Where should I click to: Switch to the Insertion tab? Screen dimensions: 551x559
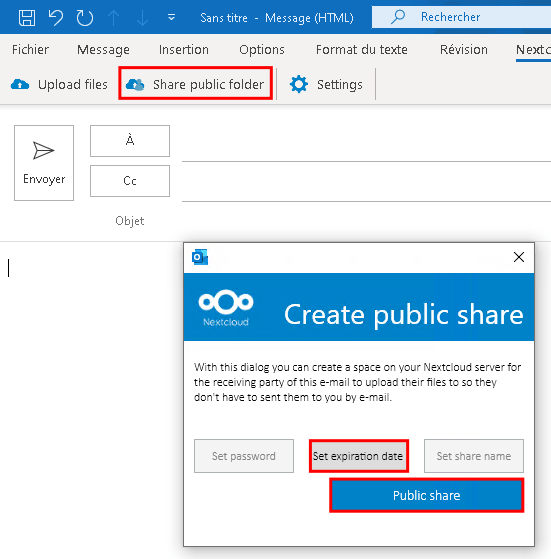[x=184, y=50]
